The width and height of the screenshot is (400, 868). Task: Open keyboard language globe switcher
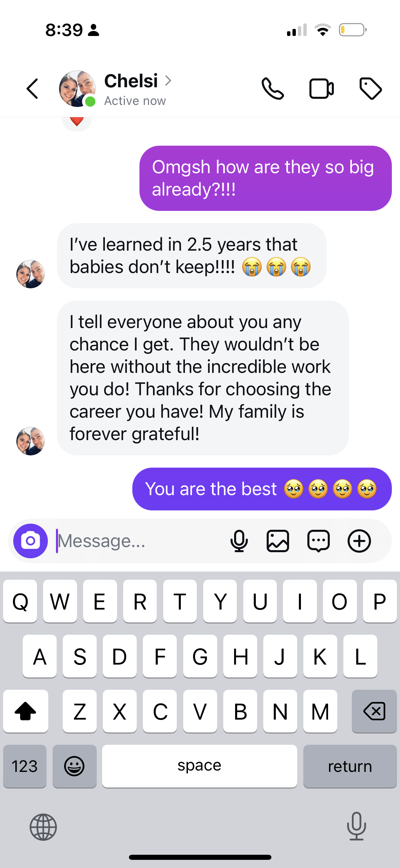43,827
